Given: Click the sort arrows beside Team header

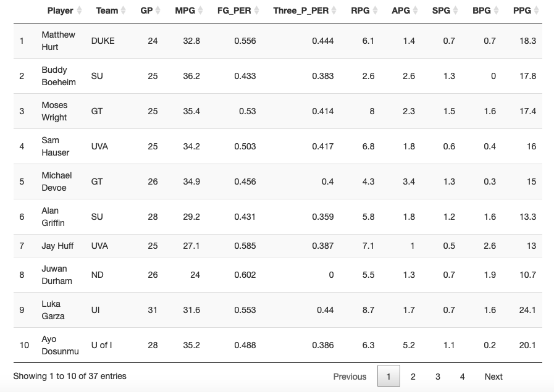Looking at the screenshot, I should [124, 10].
